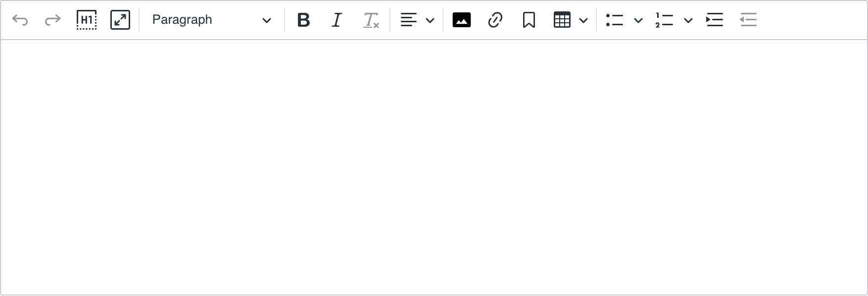Viewport: 868px width, 296px height.
Task: Expand the text alignment options arrow
Action: tap(430, 20)
